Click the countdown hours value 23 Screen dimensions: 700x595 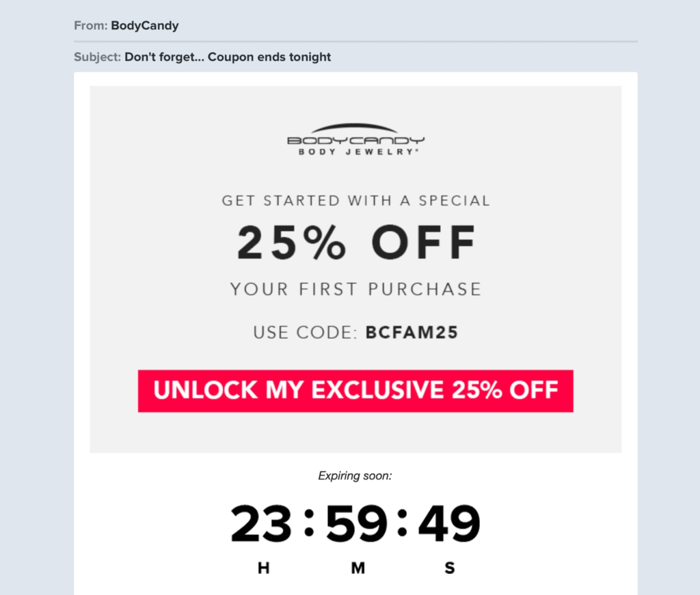tap(262, 525)
